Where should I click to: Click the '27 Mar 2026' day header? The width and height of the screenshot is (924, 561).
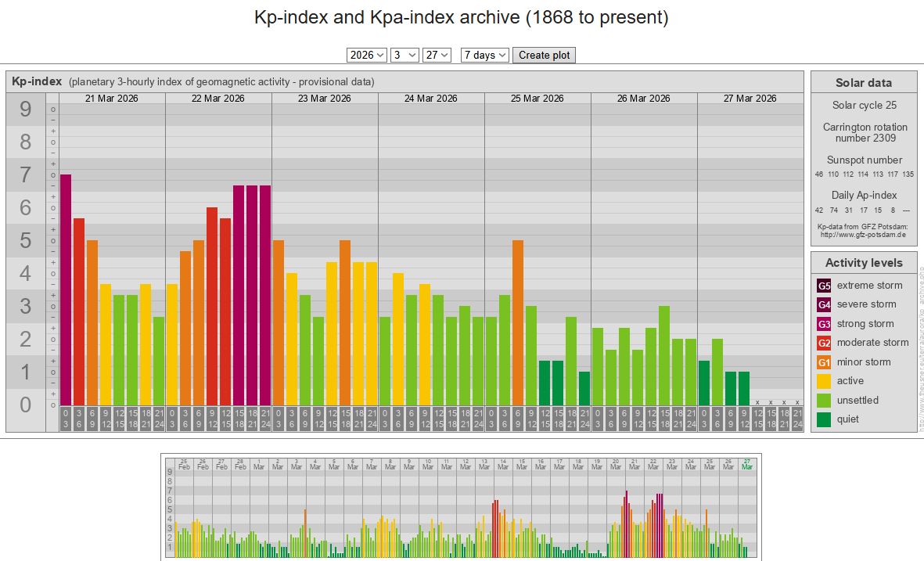[x=750, y=99]
